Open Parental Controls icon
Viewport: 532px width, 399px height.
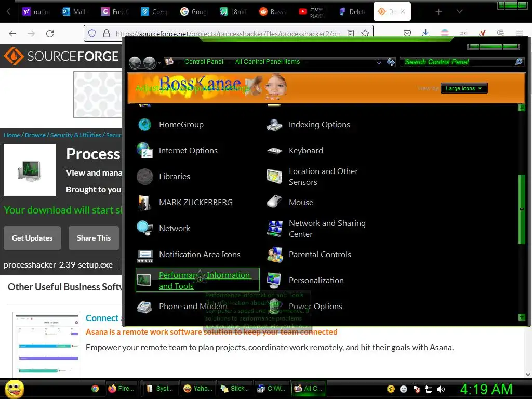click(274, 255)
